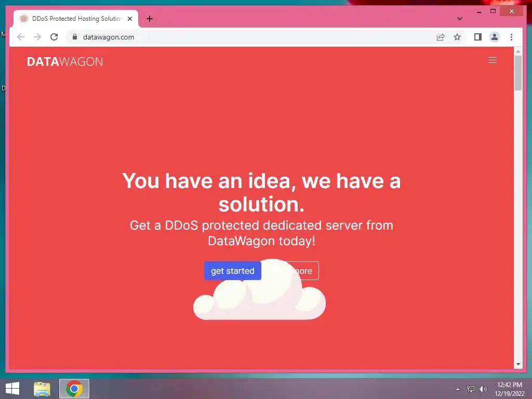The image size is (532, 399).
Task: Minimize the Chrome window
Action: 479,11
